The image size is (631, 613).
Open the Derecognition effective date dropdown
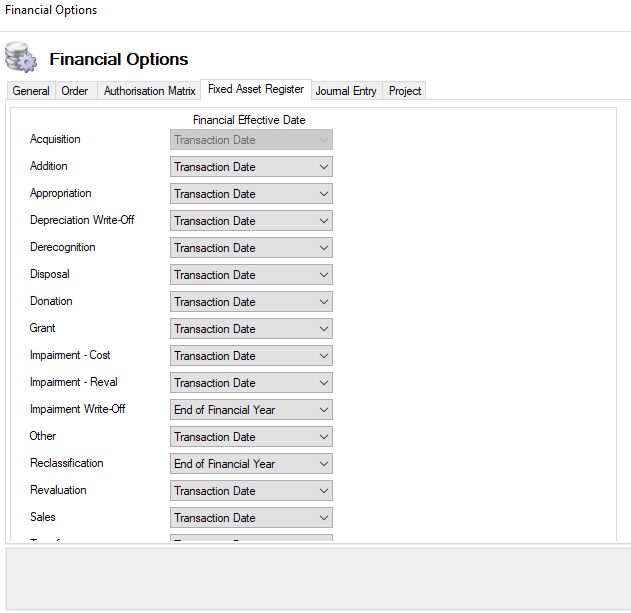(251, 248)
